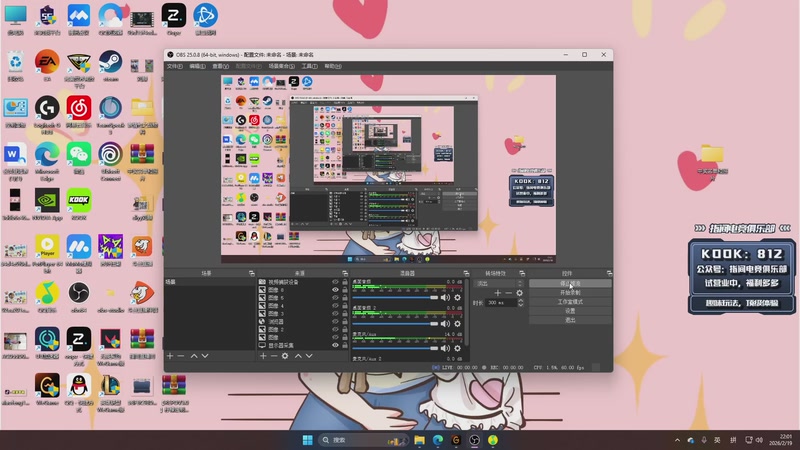Open the EA desktop shortcut
This screenshot has height=450, width=800.
pos(47,66)
